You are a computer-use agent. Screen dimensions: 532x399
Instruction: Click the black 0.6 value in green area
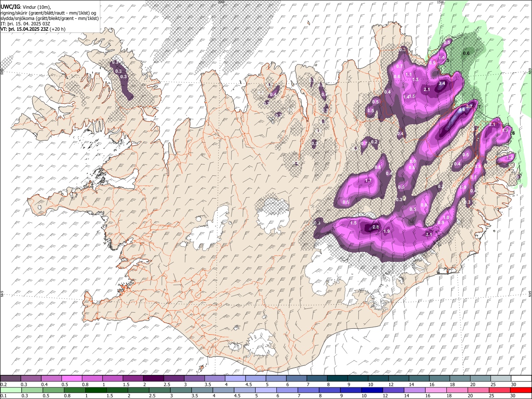click(466, 53)
